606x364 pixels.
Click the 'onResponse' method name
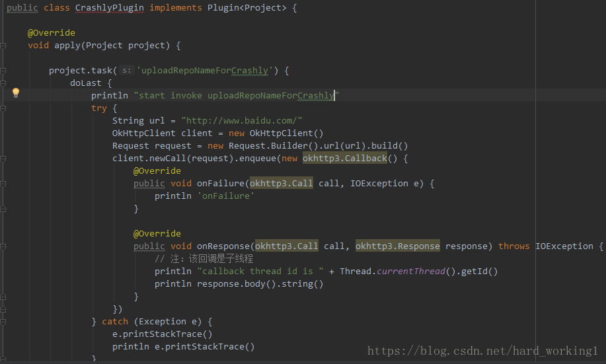pos(223,246)
